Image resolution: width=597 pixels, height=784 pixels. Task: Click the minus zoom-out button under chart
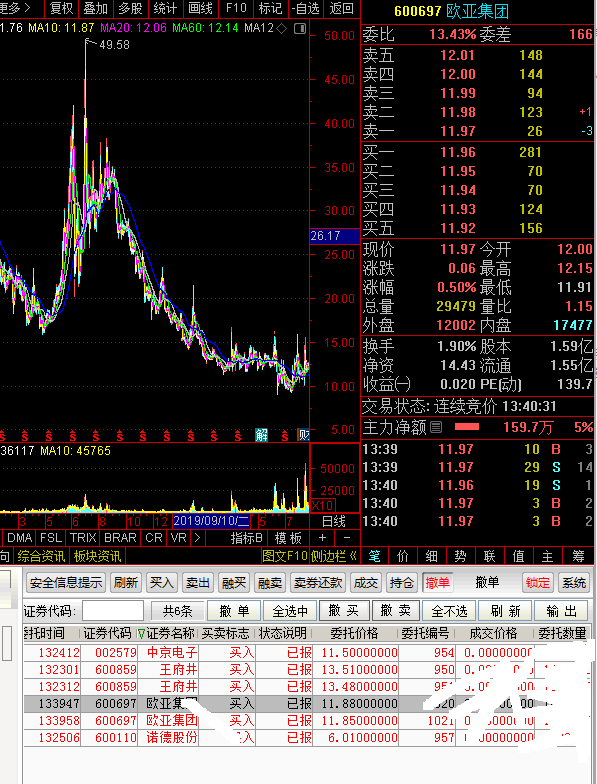click(x=346, y=538)
